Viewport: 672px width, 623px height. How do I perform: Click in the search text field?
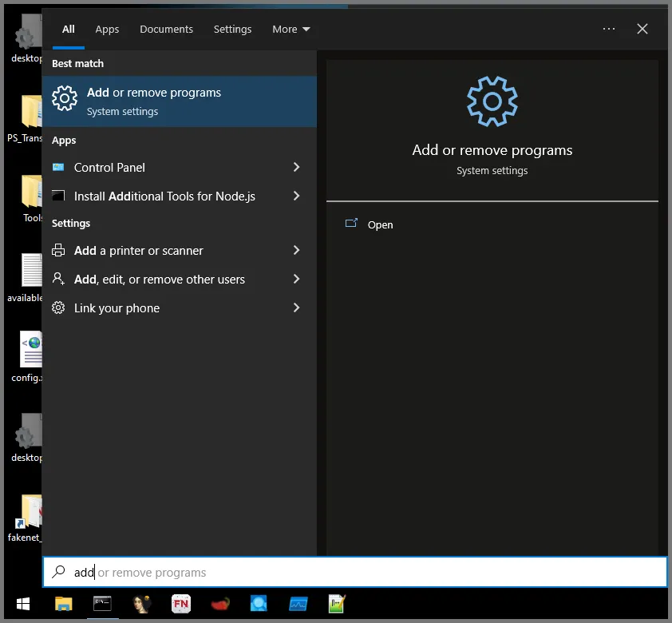coord(355,572)
